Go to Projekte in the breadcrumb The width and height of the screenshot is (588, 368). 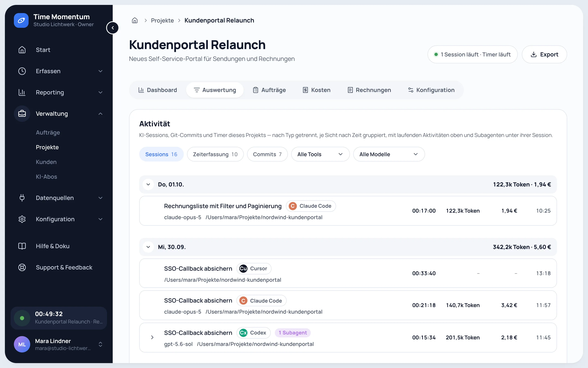162,20
